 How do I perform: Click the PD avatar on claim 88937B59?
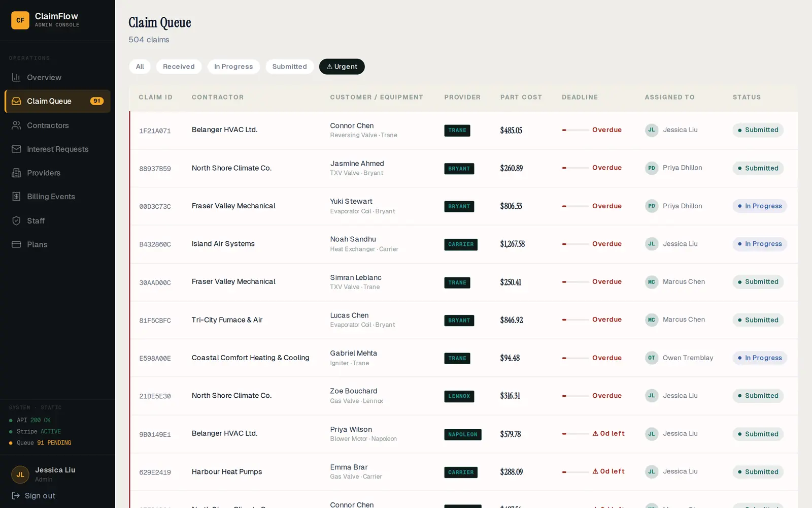click(x=652, y=168)
